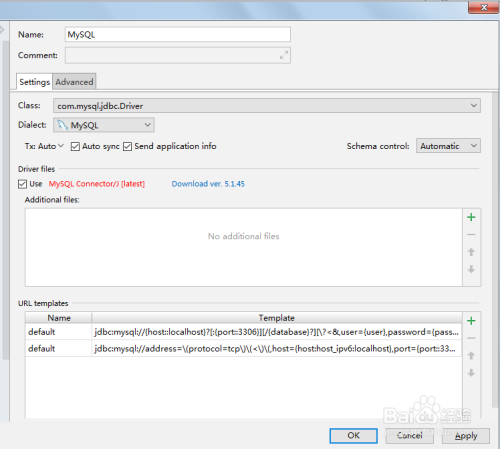
Task: Click Download ver. 5.1.45 link
Action: (x=208, y=184)
